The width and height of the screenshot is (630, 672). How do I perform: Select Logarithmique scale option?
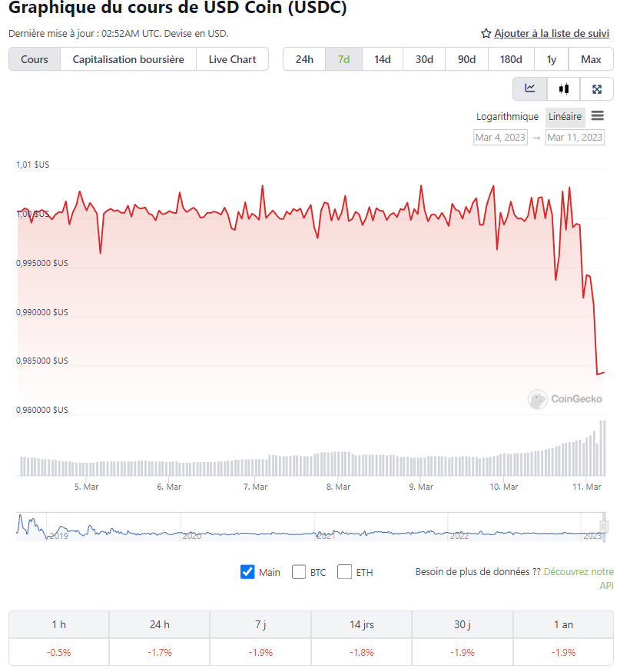click(x=507, y=117)
